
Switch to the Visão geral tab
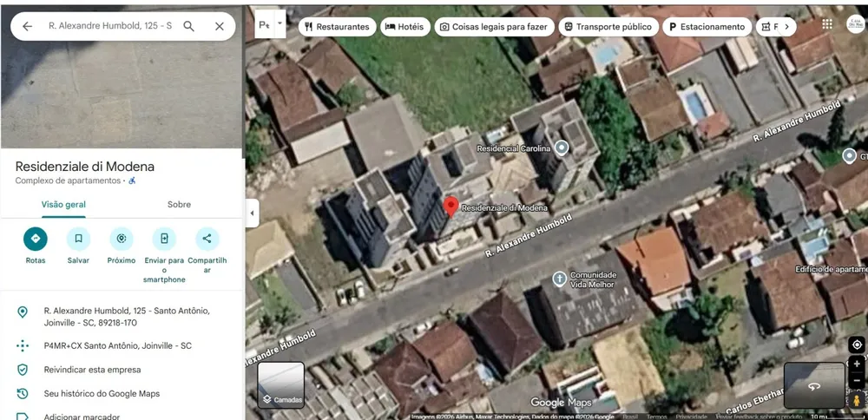pyautogui.click(x=63, y=205)
